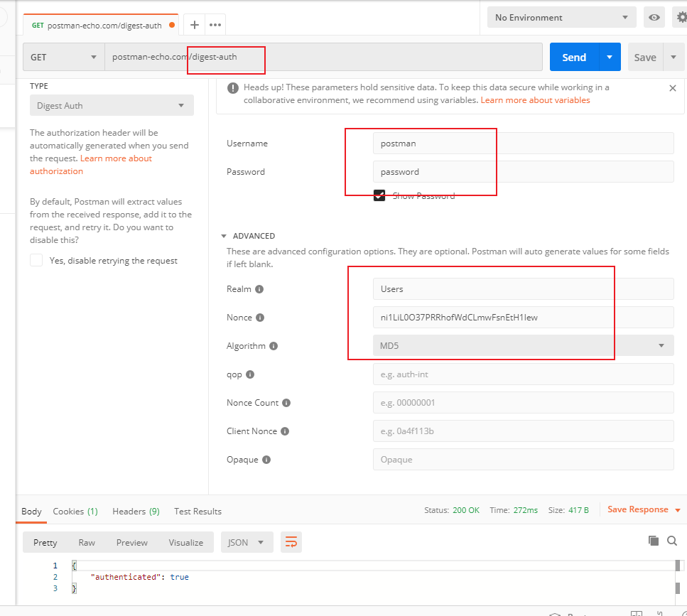Image resolution: width=687 pixels, height=616 pixels.
Task: Open the Send button dropdown arrow
Action: click(610, 57)
